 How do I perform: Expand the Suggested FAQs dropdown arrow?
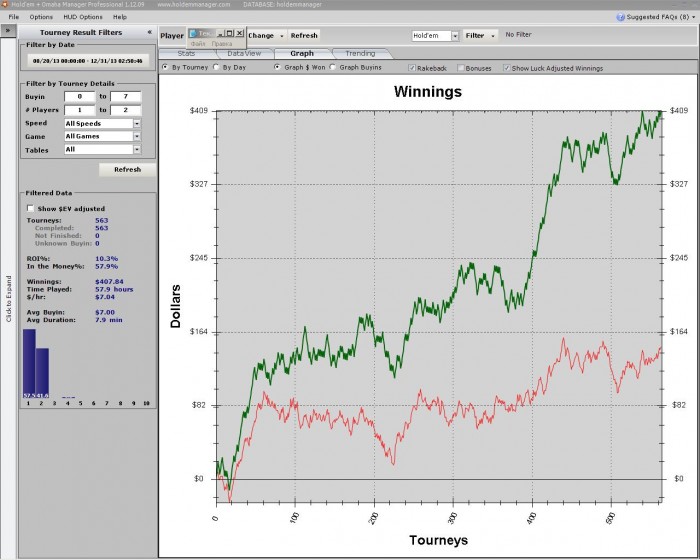coord(693,17)
